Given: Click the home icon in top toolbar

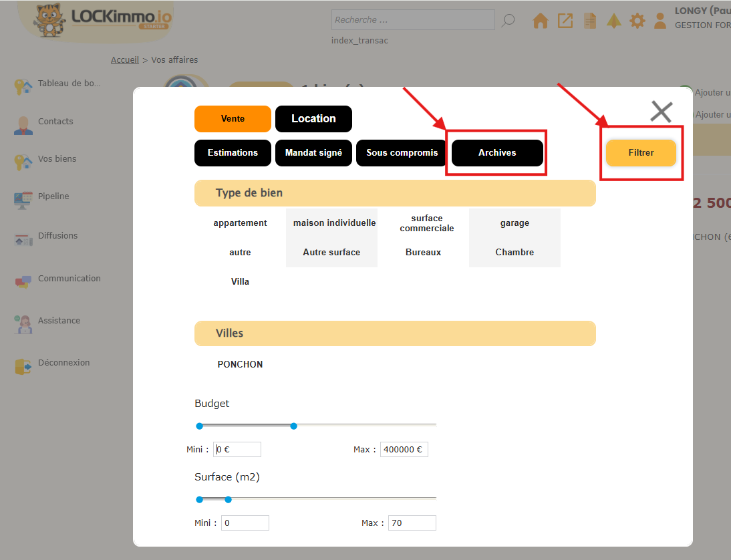Looking at the screenshot, I should tap(540, 21).
